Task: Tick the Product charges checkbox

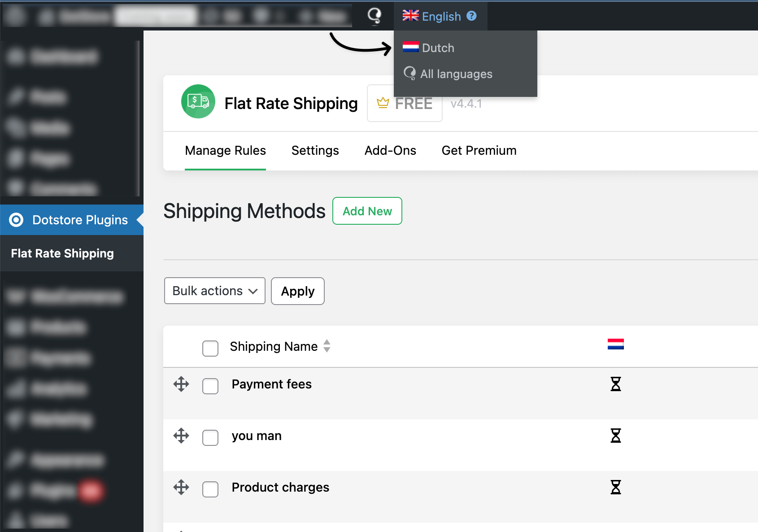Action: (x=210, y=489)
